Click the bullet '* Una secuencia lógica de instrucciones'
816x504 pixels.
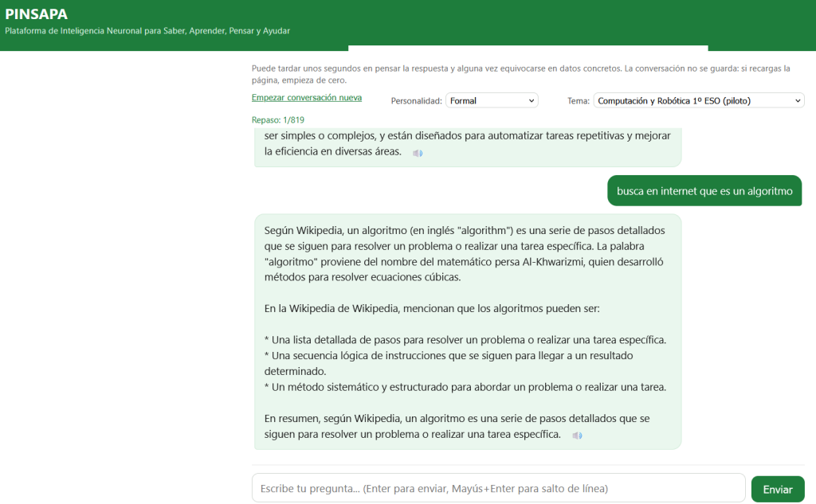[449, 363]
